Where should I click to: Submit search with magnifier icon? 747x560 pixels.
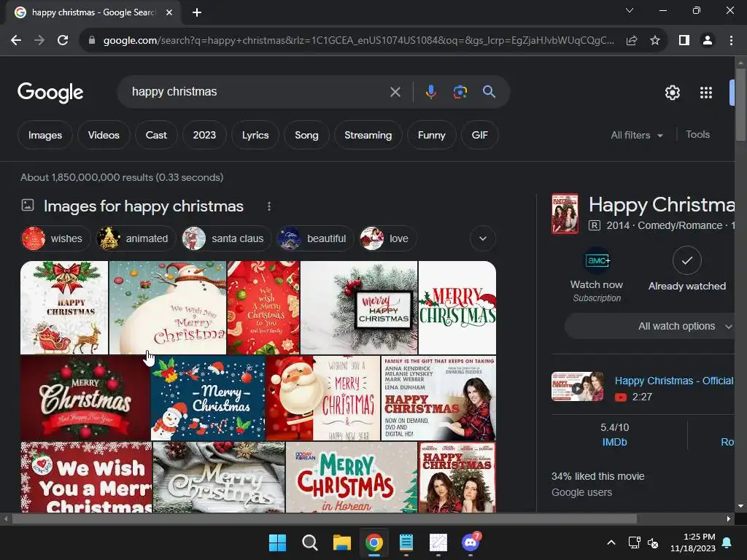(489, 92)
